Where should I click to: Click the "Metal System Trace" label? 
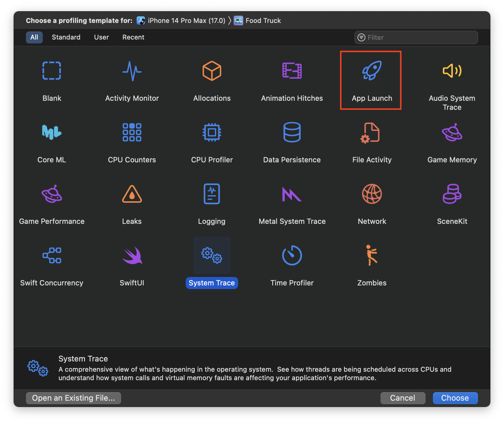292,221
